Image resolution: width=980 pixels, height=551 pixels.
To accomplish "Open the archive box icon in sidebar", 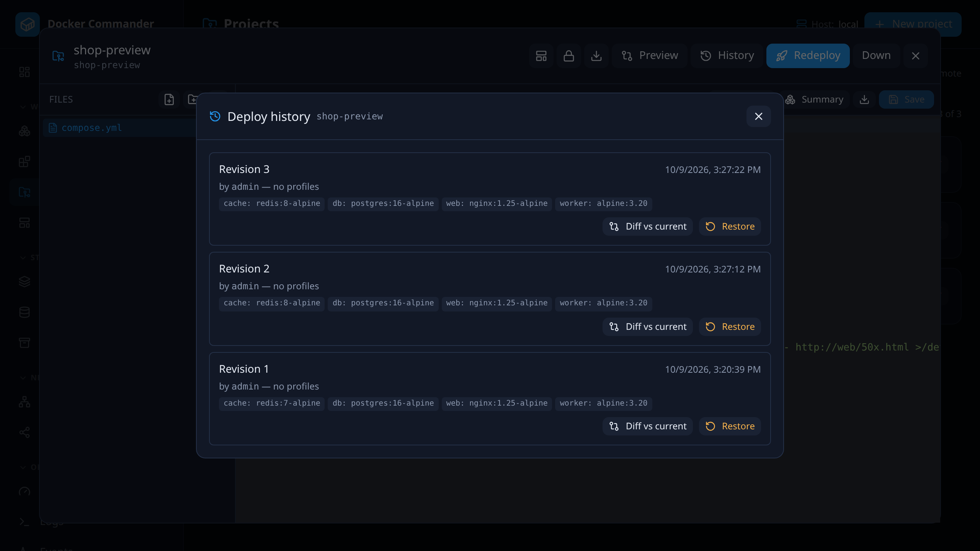I will point(24,343).
